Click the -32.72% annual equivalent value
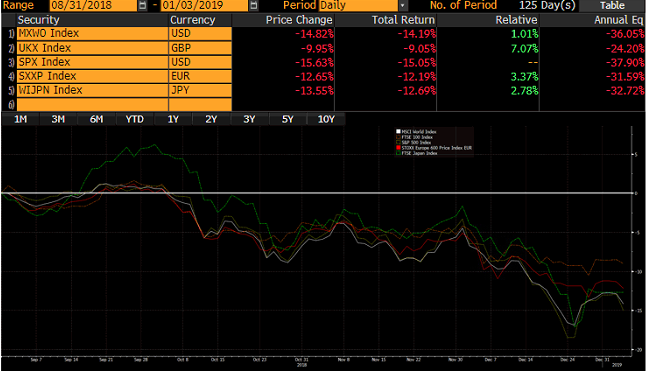 [625, 90]
